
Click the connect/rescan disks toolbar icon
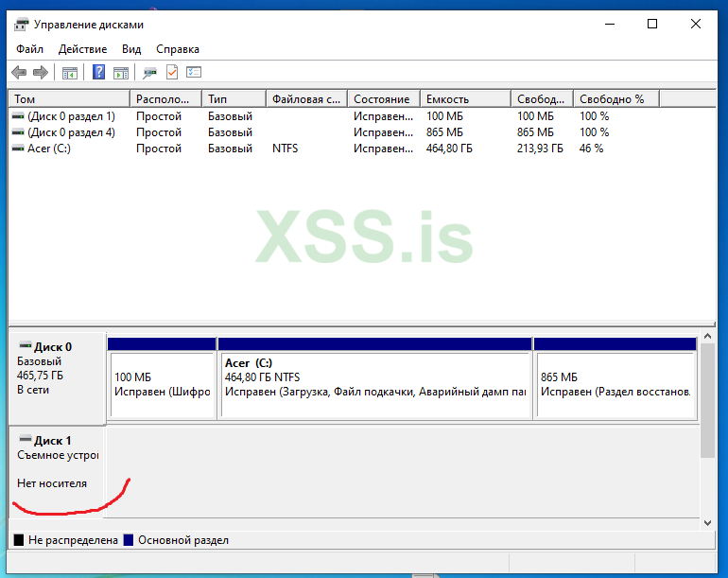[x=149, y=73]
